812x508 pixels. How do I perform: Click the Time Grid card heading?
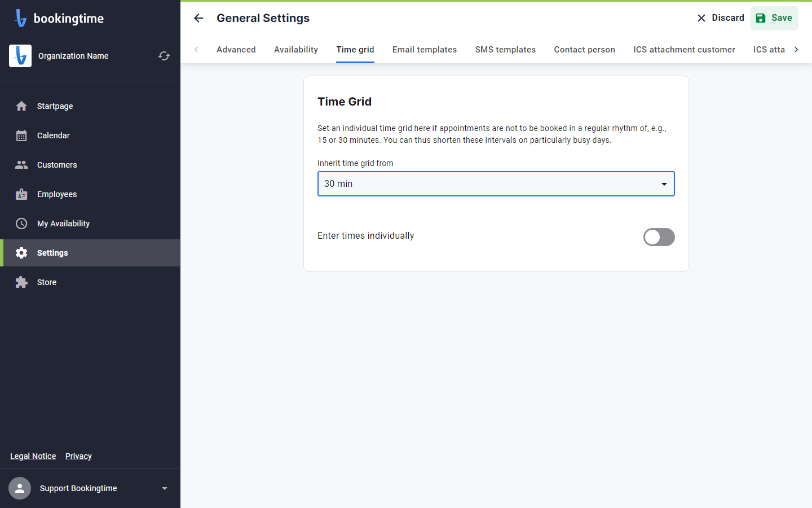[345, 102]
